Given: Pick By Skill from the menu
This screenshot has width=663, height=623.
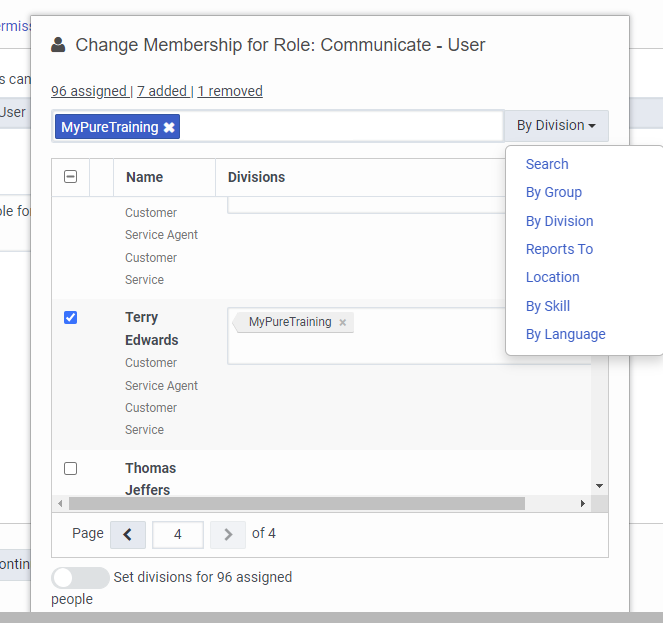Looking at the screenshot, I should 548,306.
